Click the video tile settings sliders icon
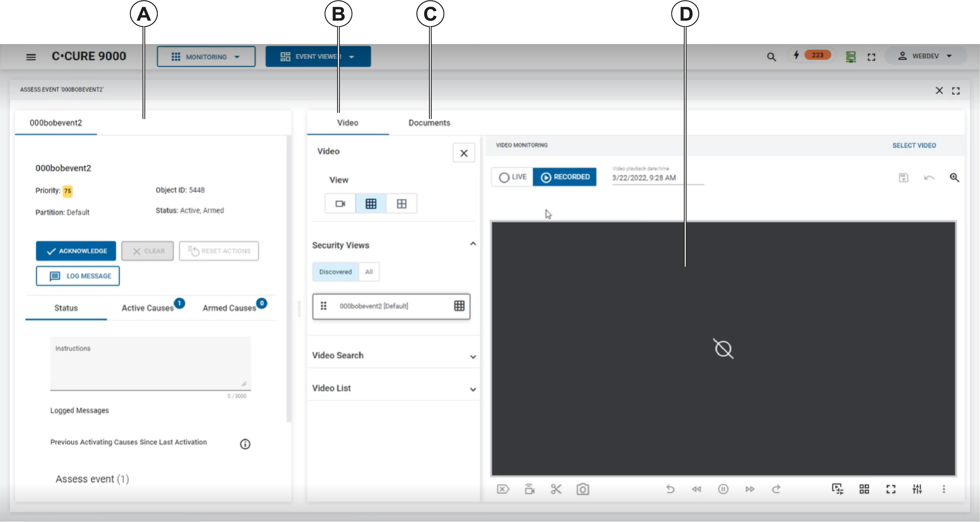The width and height of the screenshot is (980, 522). (x=917, y=489)
